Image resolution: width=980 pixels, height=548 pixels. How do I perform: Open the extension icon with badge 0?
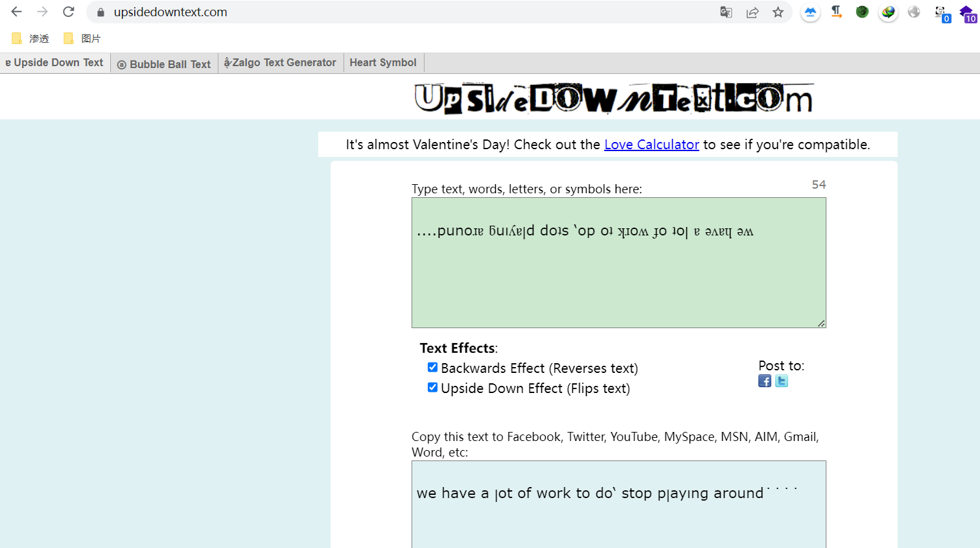942,14
